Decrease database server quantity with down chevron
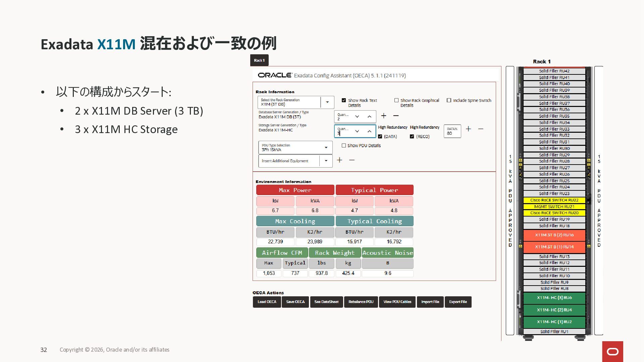Image resolution: width=644 pixels, height=362 pixels. pos(357,116)
